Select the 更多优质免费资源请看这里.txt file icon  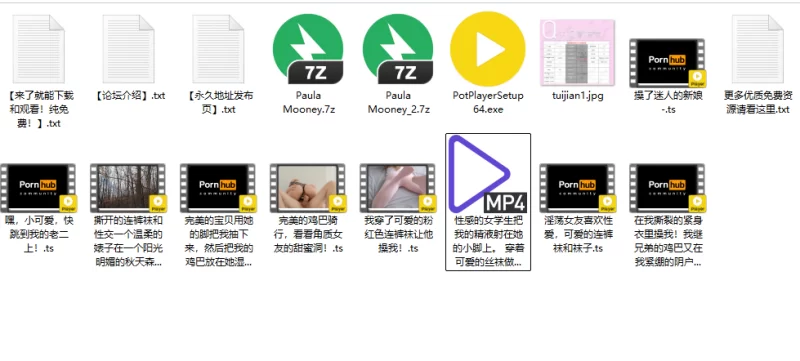(757, 49)
